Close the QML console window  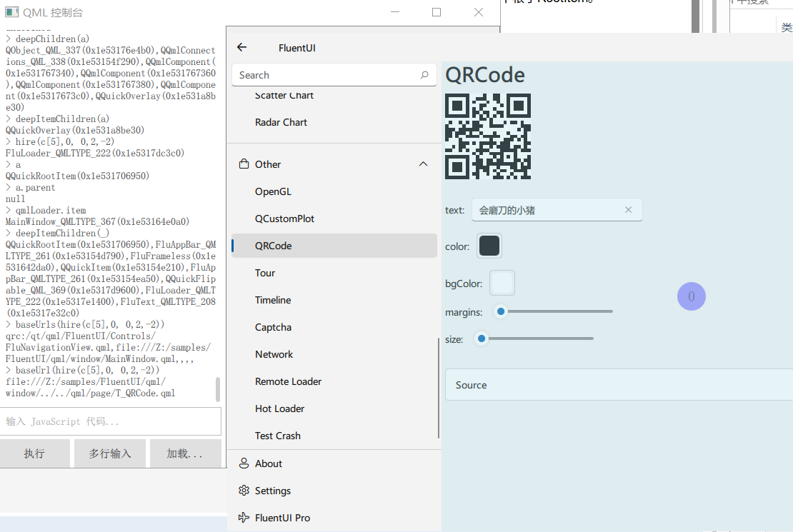[479, 12]
